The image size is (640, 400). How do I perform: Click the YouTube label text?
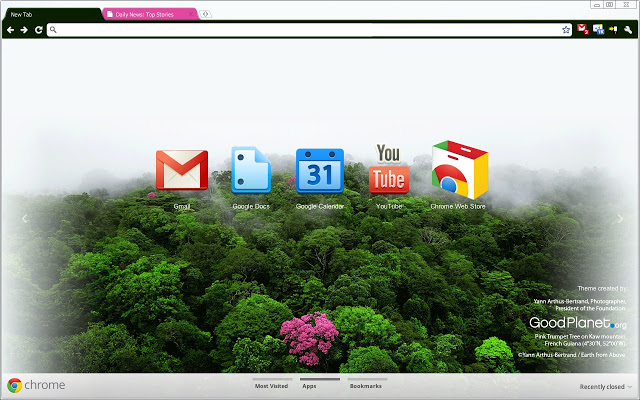(389, 207)
